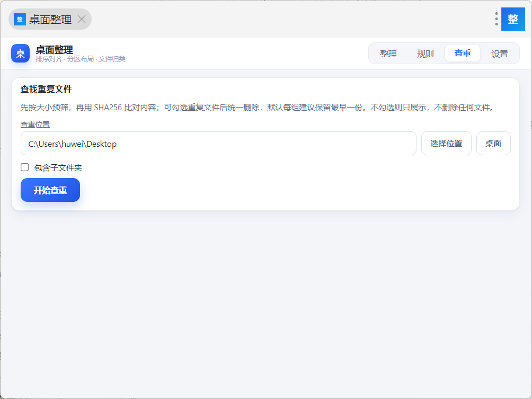
Task: Click the blue 桌 app logo icon
Action: coord(20,54)
